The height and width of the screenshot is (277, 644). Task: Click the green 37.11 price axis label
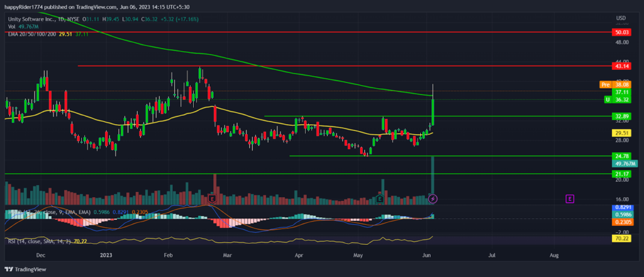[x=621, y=92]
